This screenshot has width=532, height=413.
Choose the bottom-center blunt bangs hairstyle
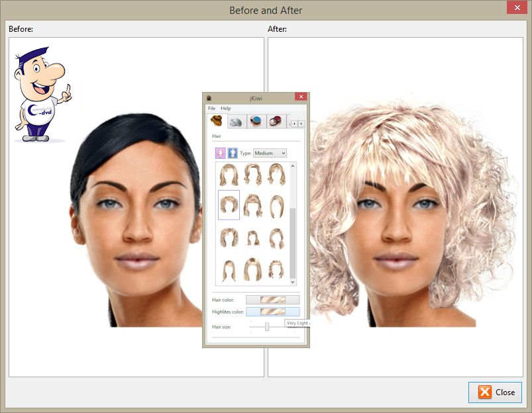(252, 269)
